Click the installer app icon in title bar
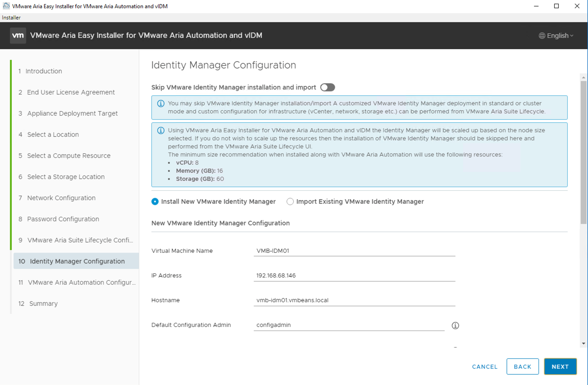Screen dimensions: 588x385 pyautogui.click(x=6, y=6)
